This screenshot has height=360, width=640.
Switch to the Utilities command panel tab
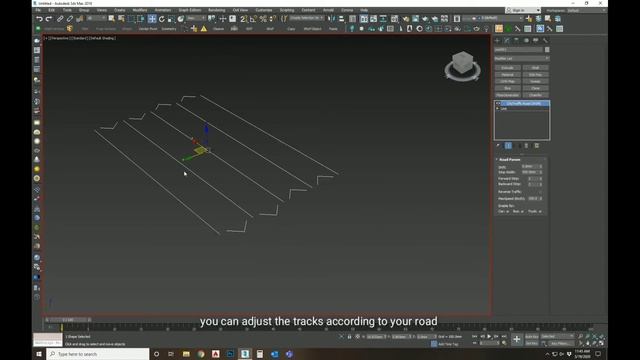click(545, 40)
